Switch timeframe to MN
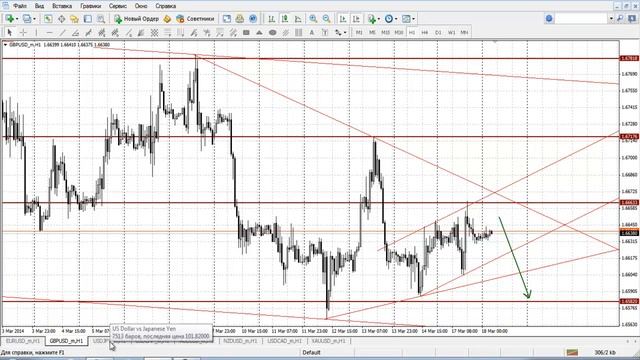Viewport: 640px width, 360px height. click(464, 32)
